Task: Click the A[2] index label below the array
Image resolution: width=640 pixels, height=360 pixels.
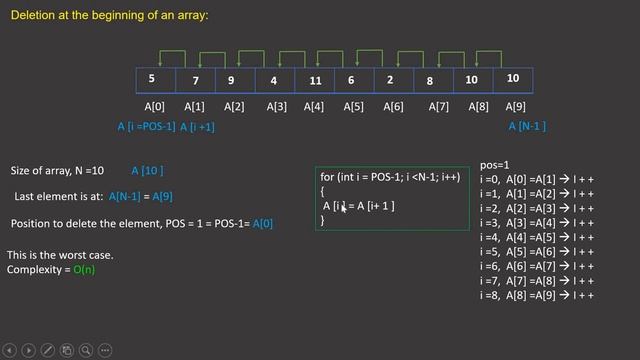Action: (x=234, y=107)
